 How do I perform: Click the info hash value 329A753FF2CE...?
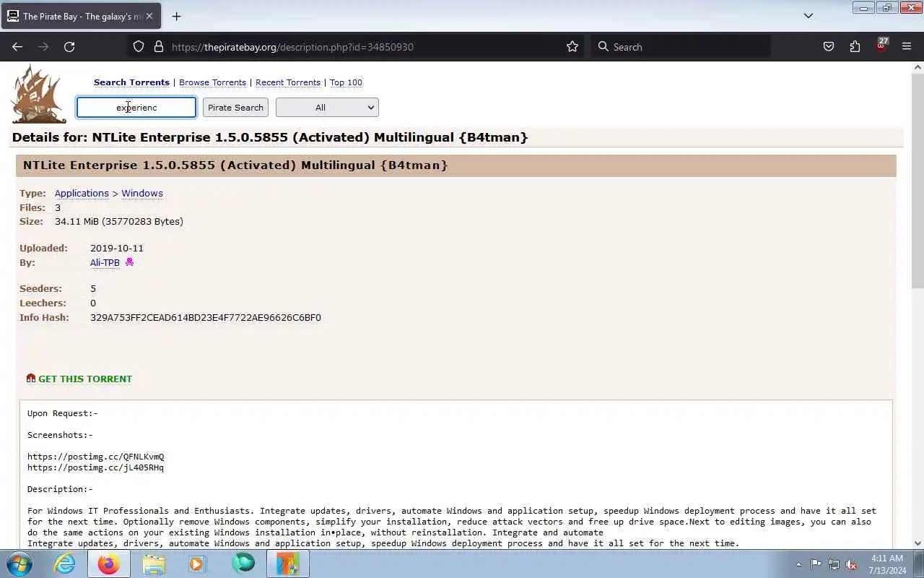click(x=206, y=317)
